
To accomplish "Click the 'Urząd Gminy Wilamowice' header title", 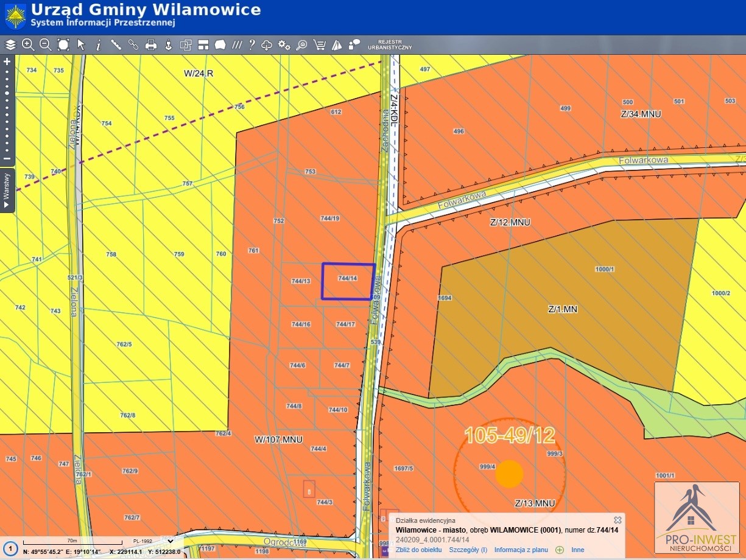I will (146, 10).
